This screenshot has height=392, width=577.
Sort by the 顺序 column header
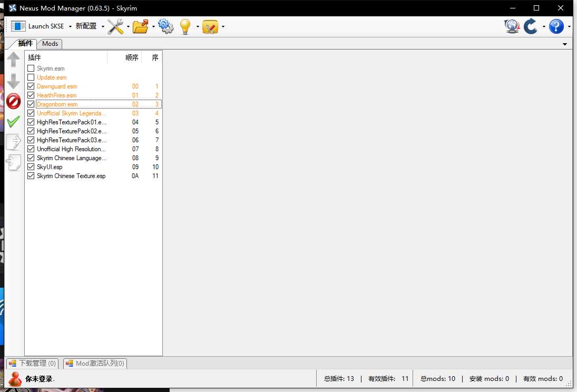[124, 57]
